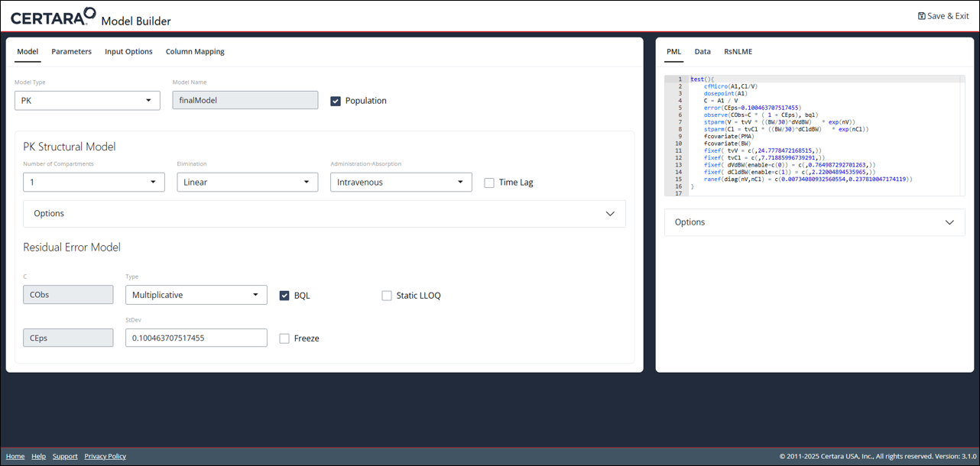
Task: Enable the Static LLOQ checkbox
Action: (387, 296)
